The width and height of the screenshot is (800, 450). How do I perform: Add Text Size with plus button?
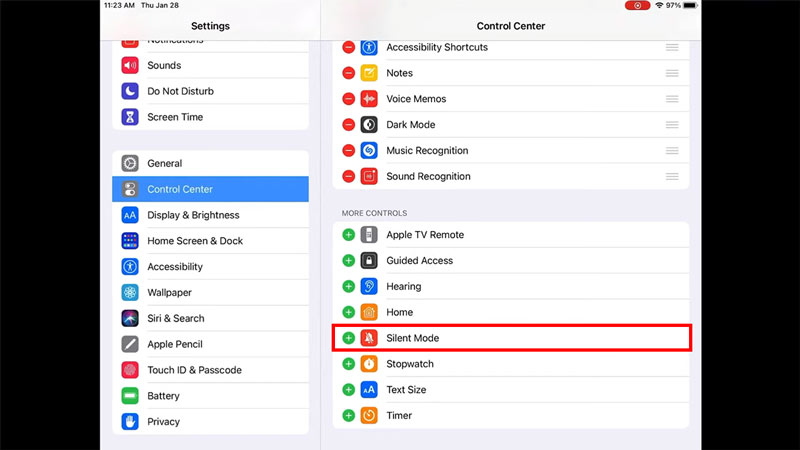coord(348,390)
